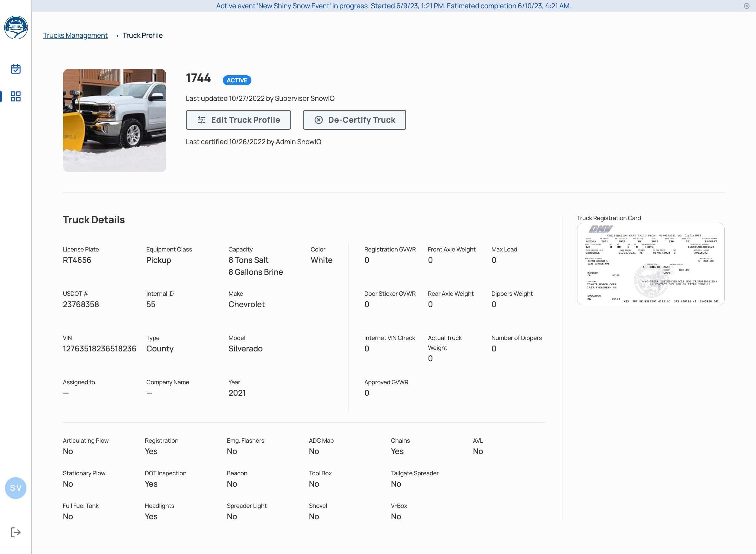
Task: Open the events calendar icon in the sidebar
Action: tap(15, 69)
